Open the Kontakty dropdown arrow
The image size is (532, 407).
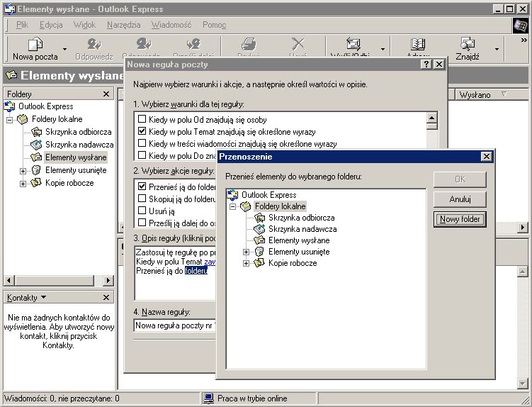pyautogui.click(x=43, y=297)
